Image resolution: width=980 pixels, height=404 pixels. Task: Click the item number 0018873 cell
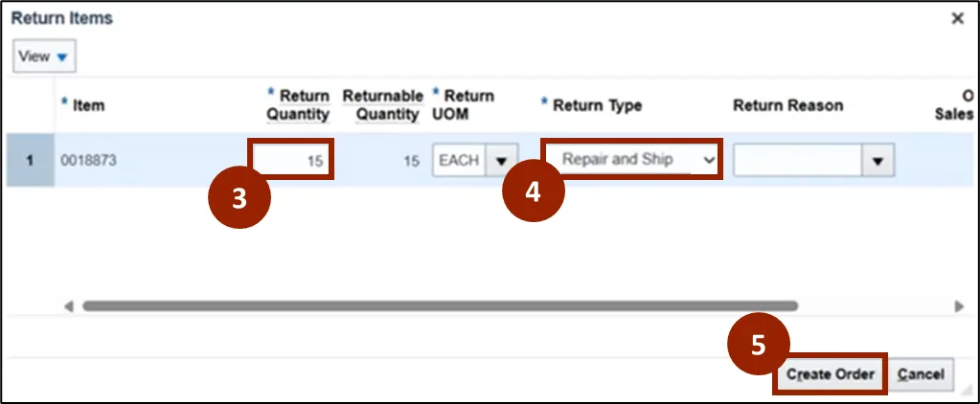point(88,161)
